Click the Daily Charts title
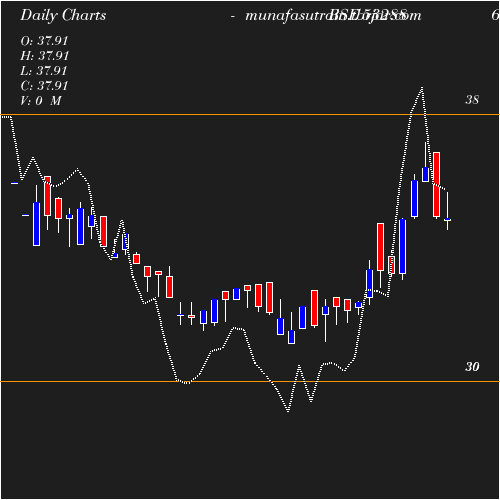 tap(63, 16)
